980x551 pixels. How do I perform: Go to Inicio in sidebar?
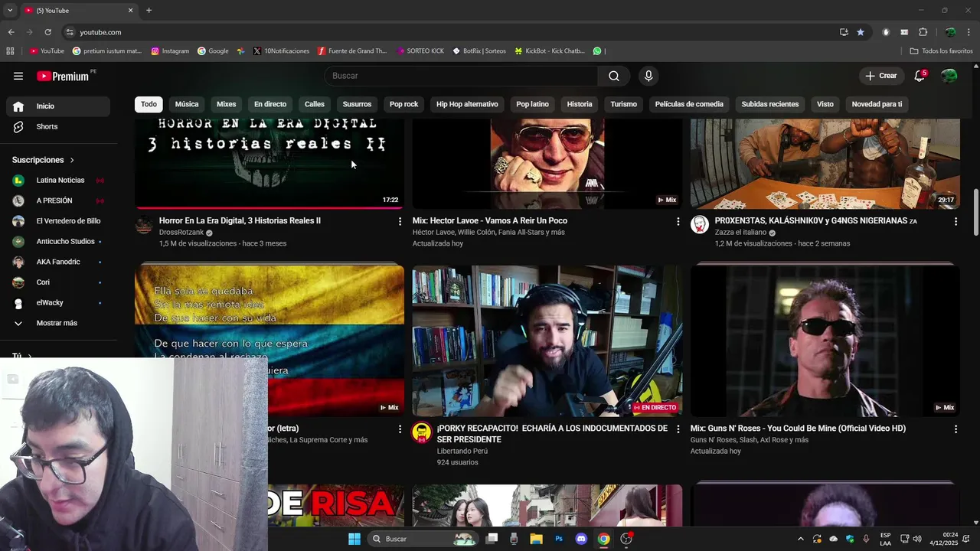(x=57, y=106)
